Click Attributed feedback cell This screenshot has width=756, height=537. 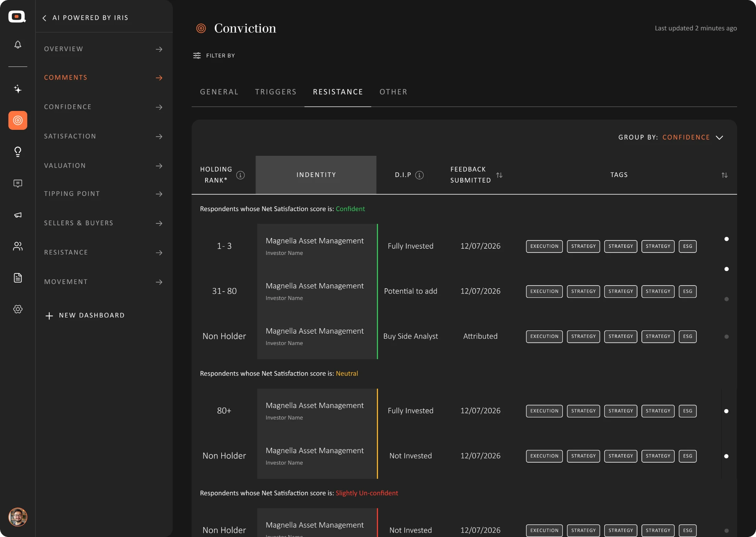(x=480, y=336)
